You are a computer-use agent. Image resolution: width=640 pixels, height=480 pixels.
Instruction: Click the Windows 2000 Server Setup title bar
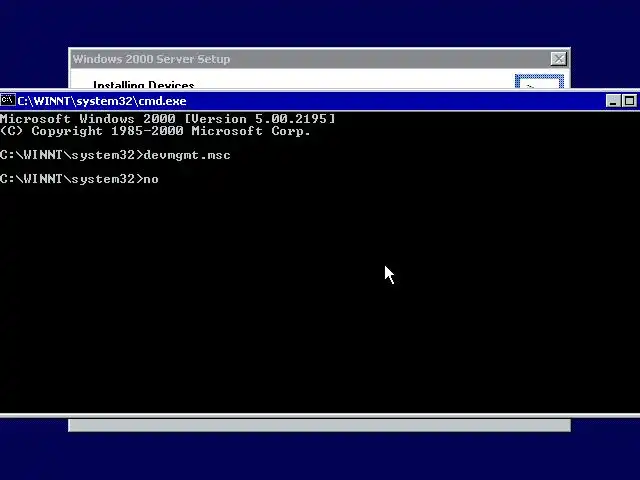(x=319, y=59)
